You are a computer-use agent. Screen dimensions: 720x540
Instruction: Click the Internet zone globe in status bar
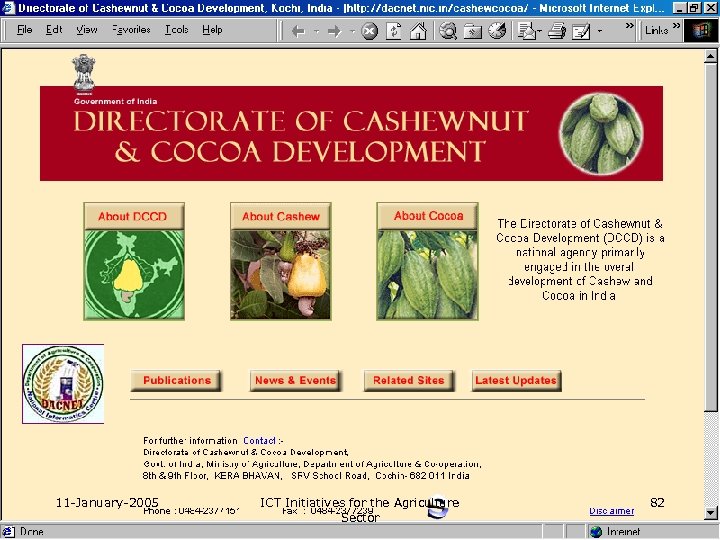[596, 532]
